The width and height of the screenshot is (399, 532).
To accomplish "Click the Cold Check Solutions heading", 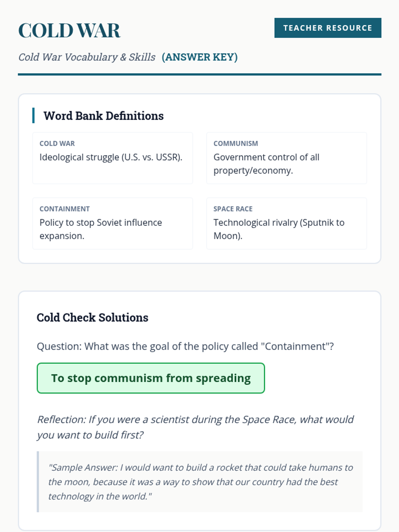I will [x=92, y=318].
